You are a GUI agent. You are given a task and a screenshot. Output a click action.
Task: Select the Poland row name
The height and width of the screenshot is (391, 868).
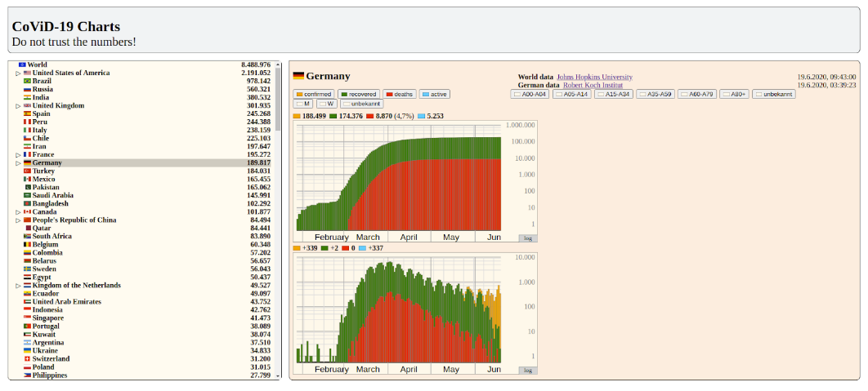(x=43, y=367)
